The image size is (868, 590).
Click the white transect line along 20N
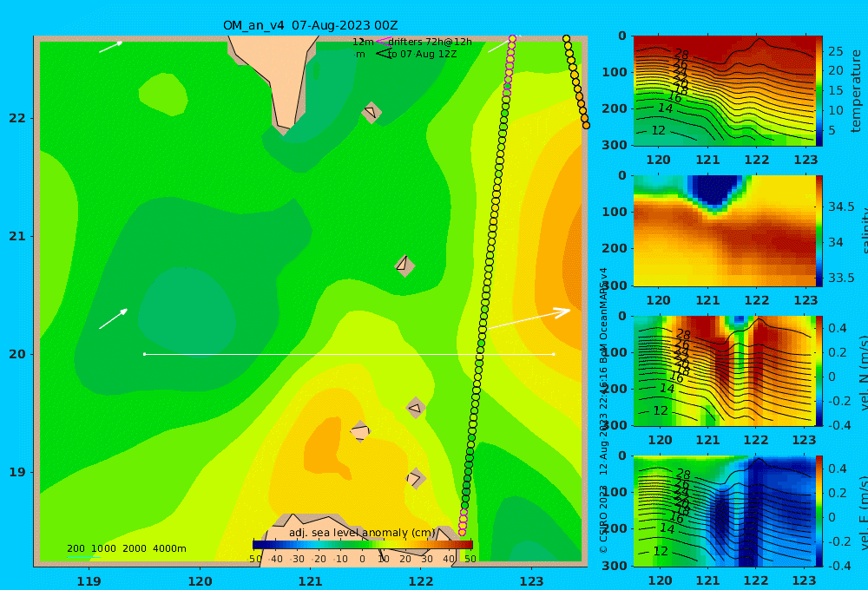(x=349, y=354)
